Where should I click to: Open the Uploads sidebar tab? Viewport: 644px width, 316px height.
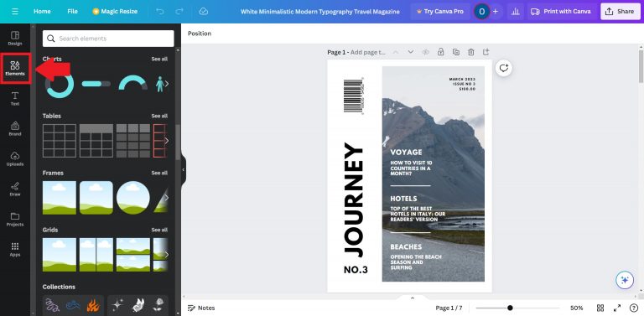[x=15, y=158]
